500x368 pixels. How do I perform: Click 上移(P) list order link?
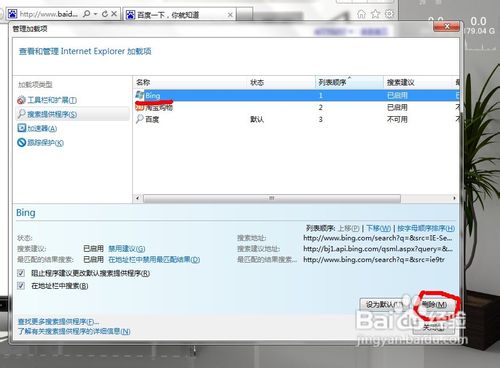(x=349, y=228)
